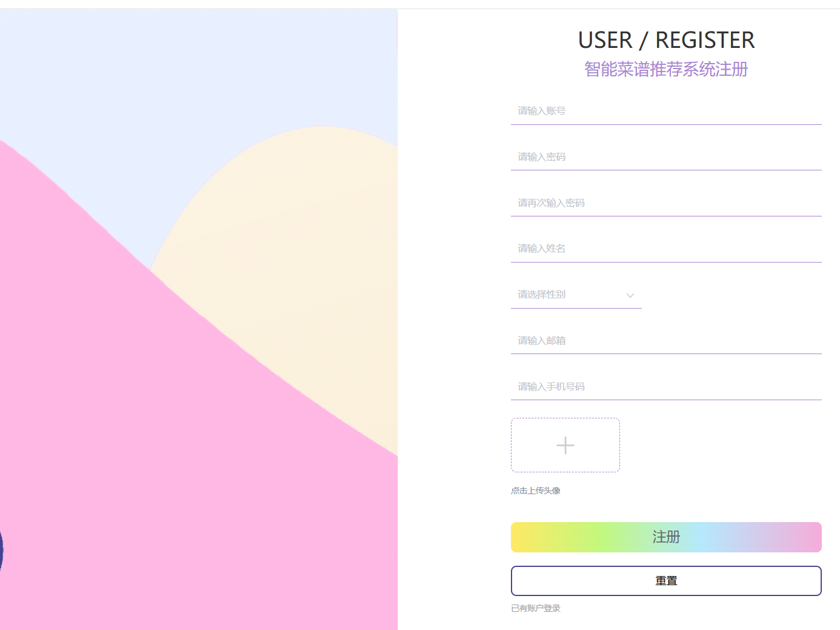This screenshot has width=840, height=630.
Task: Click the 请输入姓名 name input
Action: tap(666, 249)
